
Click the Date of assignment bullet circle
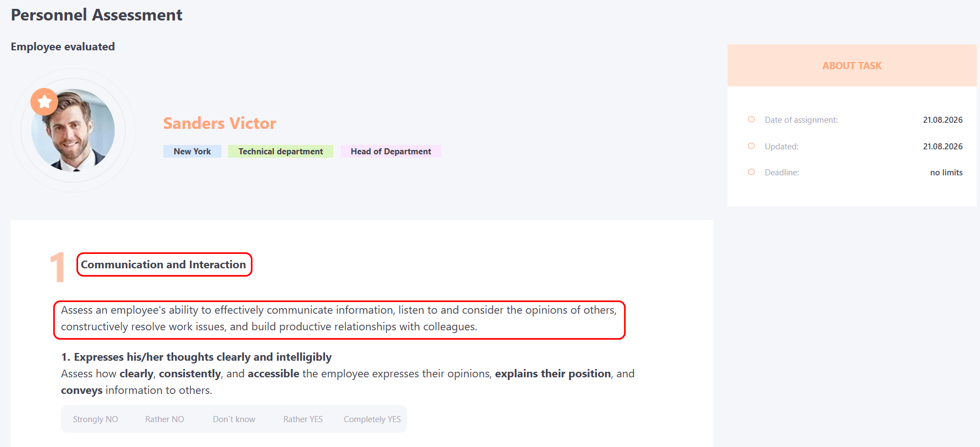[751, 119]
